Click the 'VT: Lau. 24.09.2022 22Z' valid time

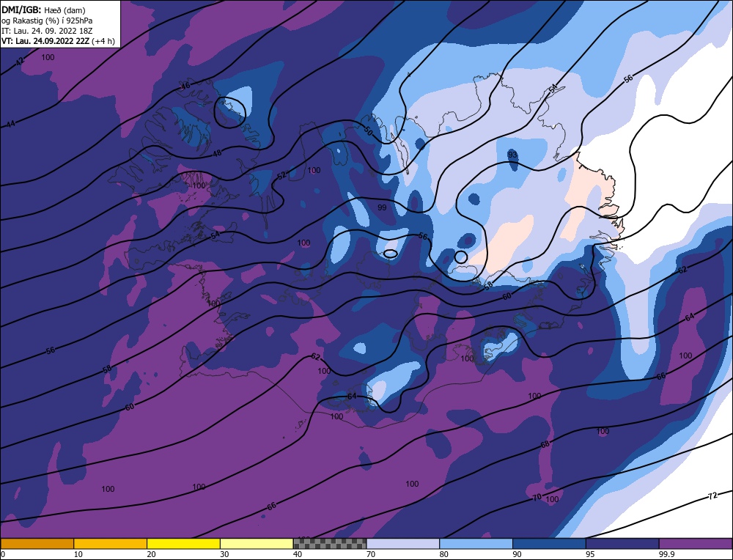[45, 40]
